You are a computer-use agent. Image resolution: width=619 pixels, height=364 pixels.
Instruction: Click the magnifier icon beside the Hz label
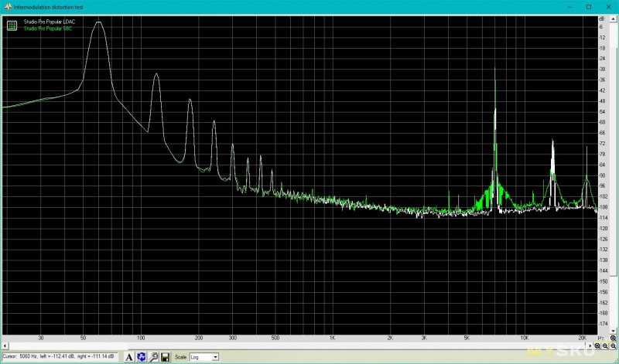(613, 338)
